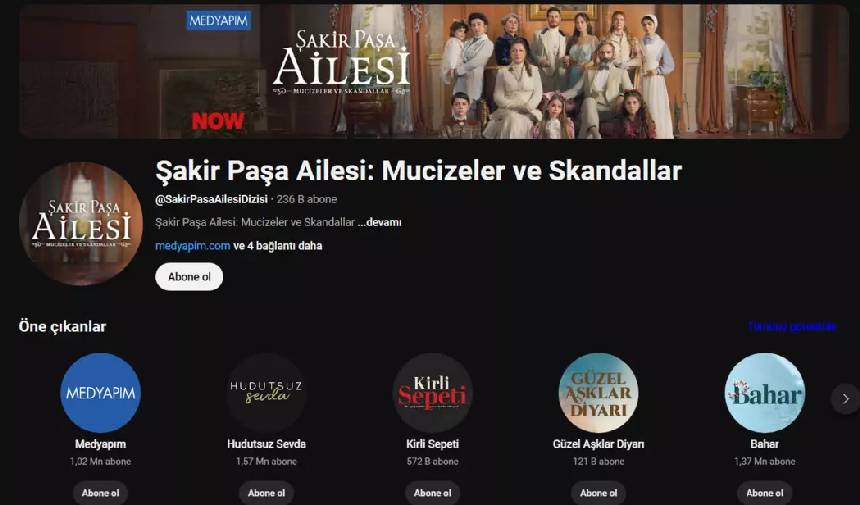Click the Şakir Paşa Ailesi profile picture
Viewport: 860px width, 505px height.
point(81,224)
